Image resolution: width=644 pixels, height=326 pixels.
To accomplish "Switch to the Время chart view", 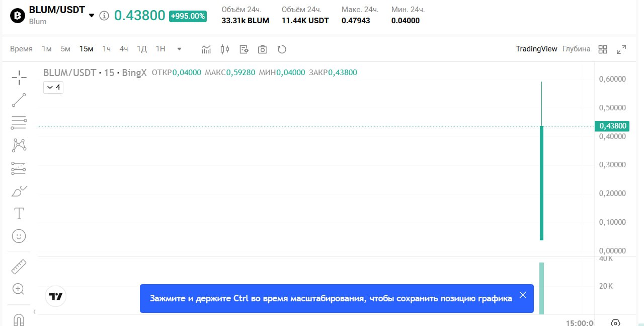I will [21, 49].
